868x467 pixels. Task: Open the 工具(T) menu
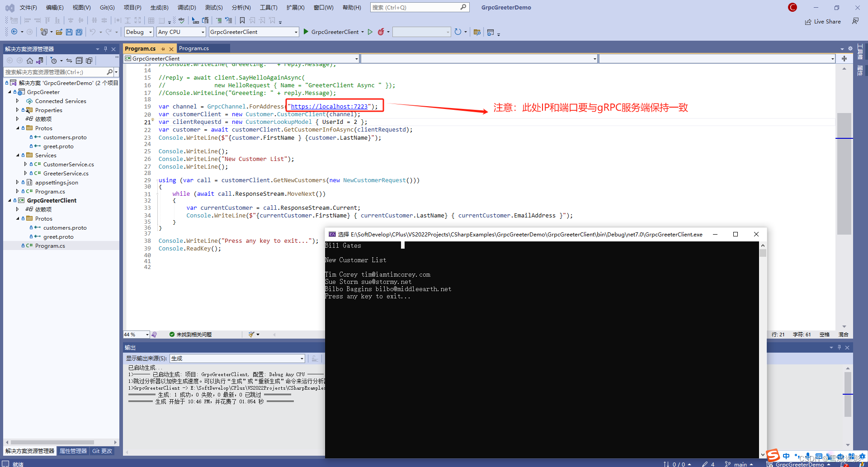(269, 7)
